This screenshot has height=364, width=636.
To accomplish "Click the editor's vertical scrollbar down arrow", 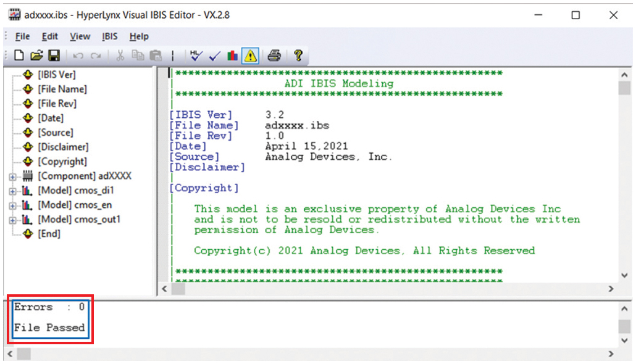I will [x=624, y=275].
